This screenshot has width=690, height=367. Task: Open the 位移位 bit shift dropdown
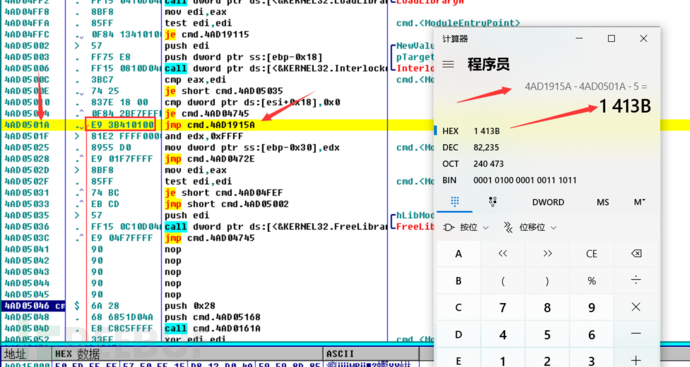click(530, 228)
